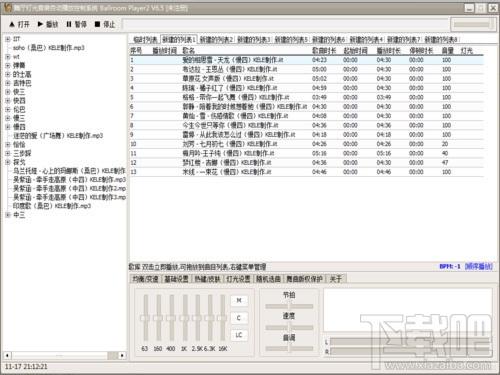Adjust the 16K equalizer slider
This screenshot has height=375, width=500.
tap(223, 318)
